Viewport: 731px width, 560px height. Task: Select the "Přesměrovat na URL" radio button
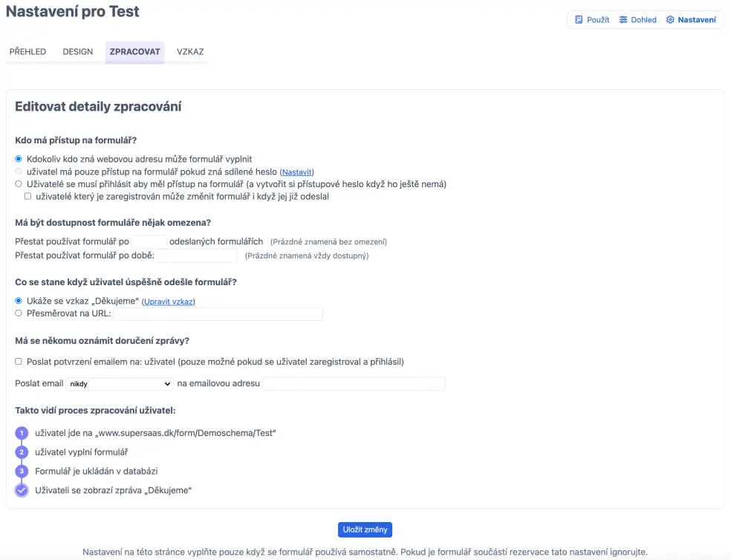click(19, 313)
